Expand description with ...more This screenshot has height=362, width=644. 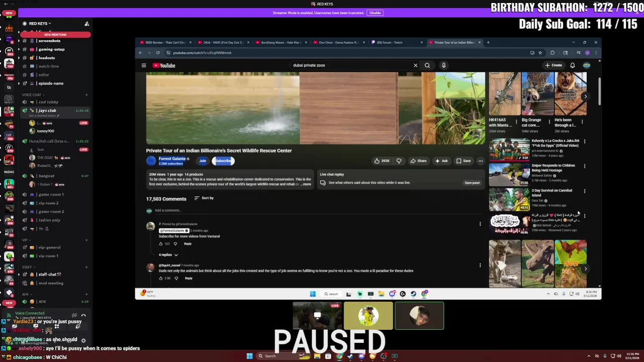306,185
